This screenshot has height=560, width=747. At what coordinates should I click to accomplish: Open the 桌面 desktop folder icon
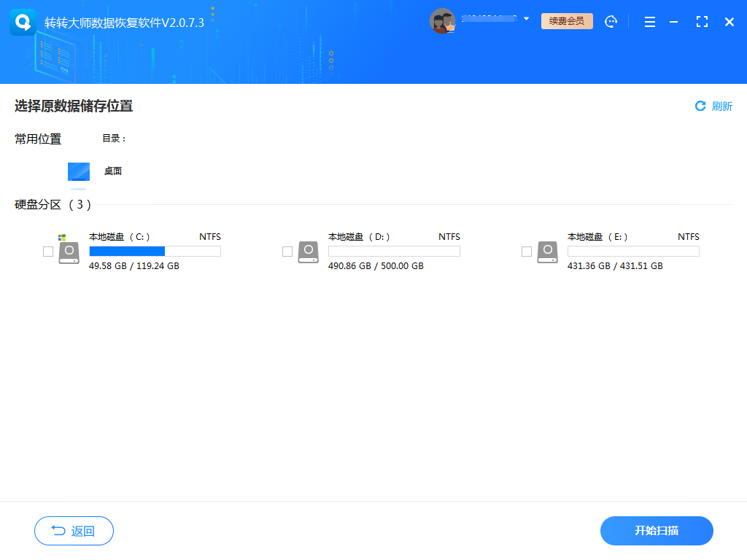pyautogui.click(x=77, y=172)
